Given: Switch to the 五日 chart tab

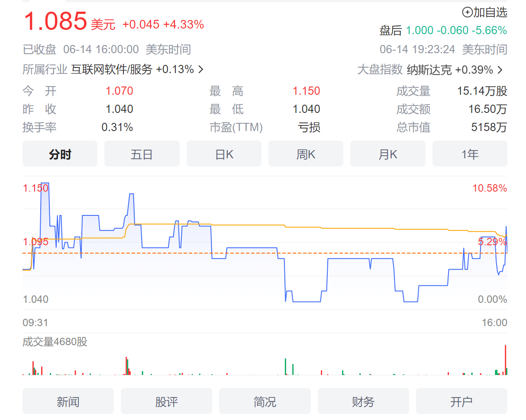Looking at the screenshot, I should [x=142, y=154].
